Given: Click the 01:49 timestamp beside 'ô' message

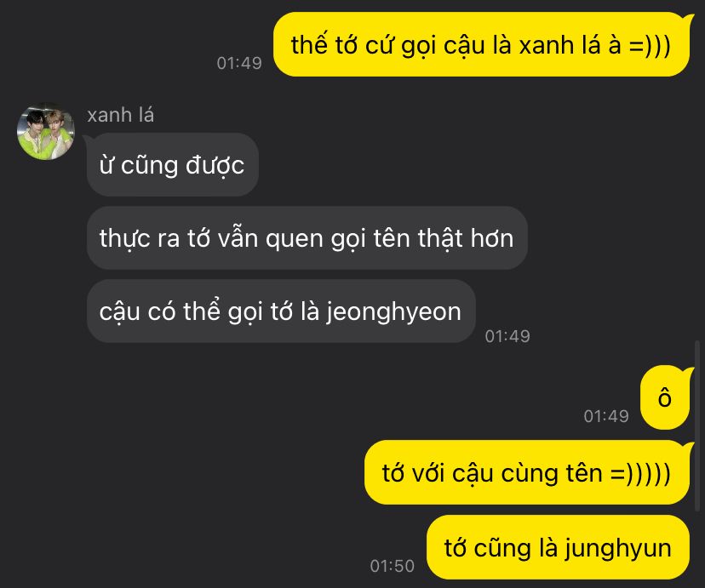Looking at the screenshot, I should [x=606, y=416].
